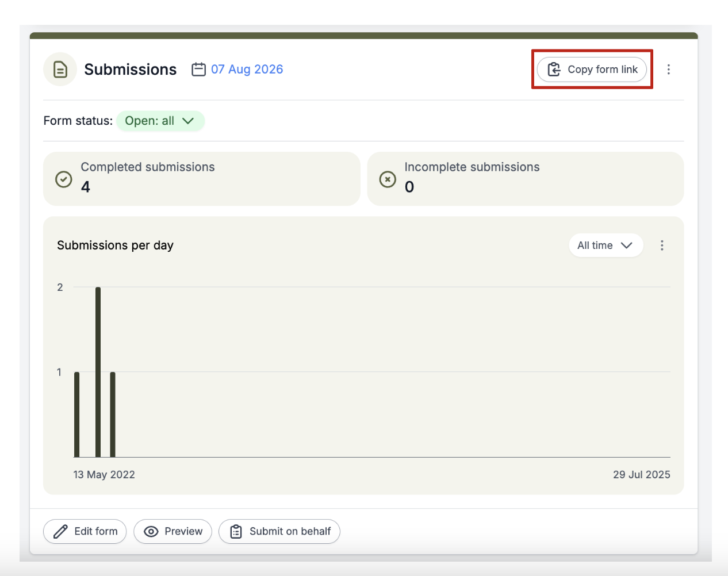Click the 29 Jul 2025 axis label

(642, 475)
